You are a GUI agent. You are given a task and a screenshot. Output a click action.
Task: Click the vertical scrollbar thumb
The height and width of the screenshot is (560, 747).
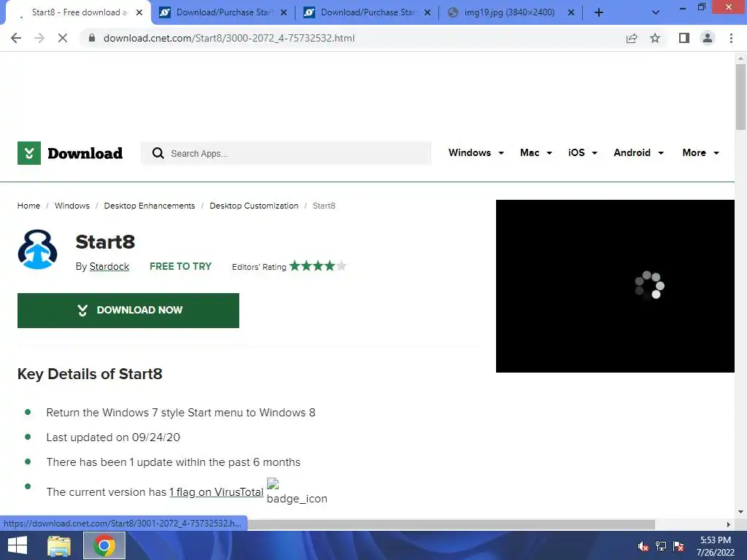740,97
